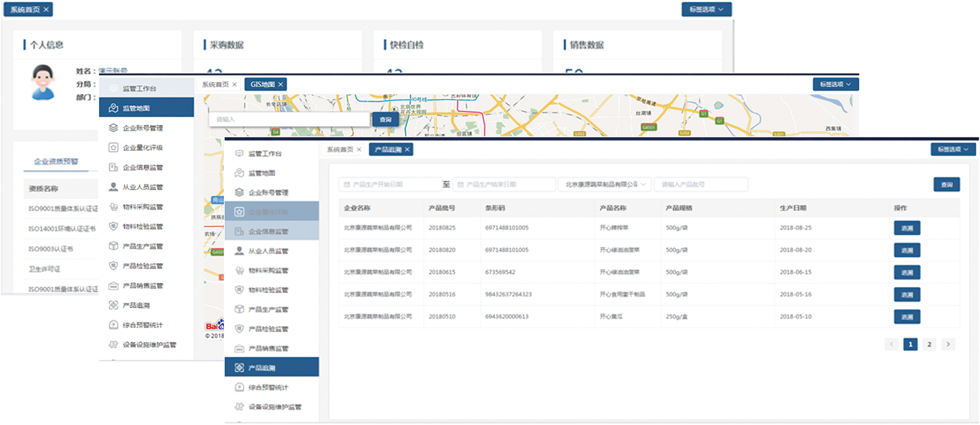Screen dimensions: 980x425
Task: Open the 北京康源蔬菜制品有限公司 company dropdown
Action: [604, 185]
